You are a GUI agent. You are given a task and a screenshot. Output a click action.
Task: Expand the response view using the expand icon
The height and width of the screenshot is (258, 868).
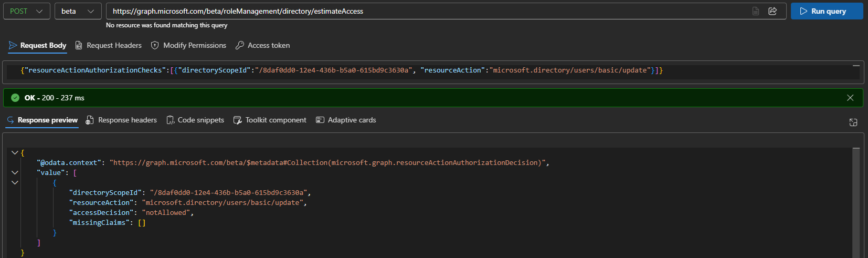pos(853,122)
